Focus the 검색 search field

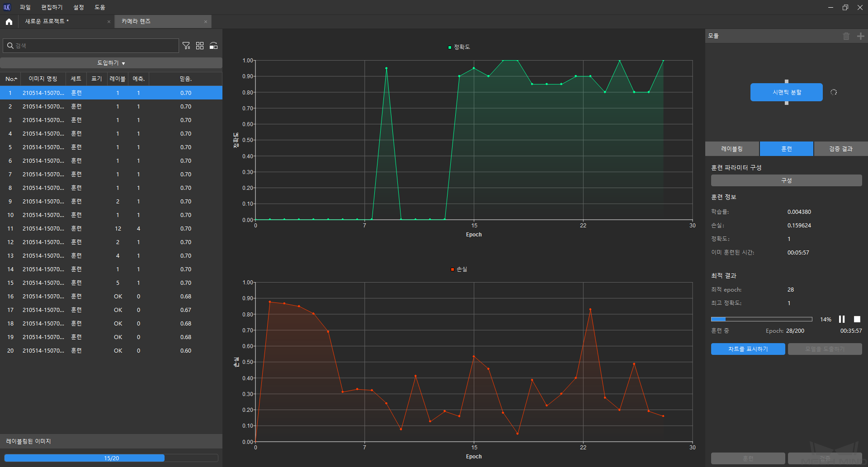(x=91, y=46)
